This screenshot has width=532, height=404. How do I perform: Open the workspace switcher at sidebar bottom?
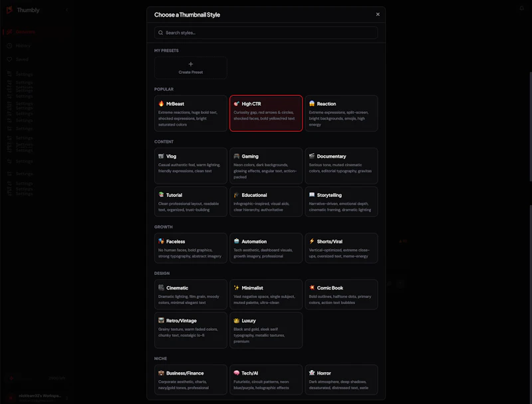[x=37, y=397]
